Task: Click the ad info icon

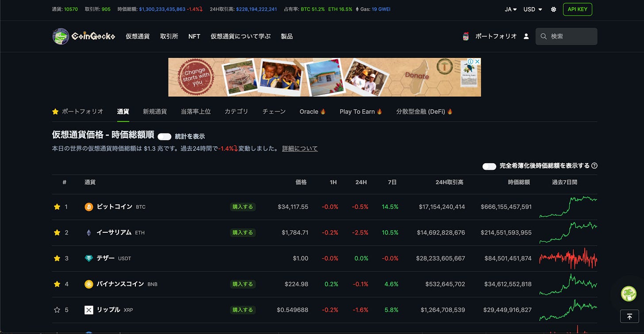Action: (x=471, y=61)
